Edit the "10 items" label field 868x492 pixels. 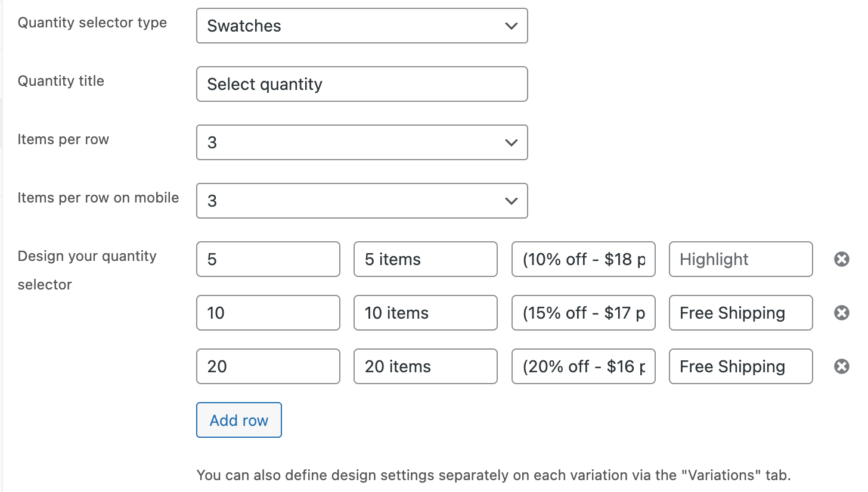[x=425, y=313]
